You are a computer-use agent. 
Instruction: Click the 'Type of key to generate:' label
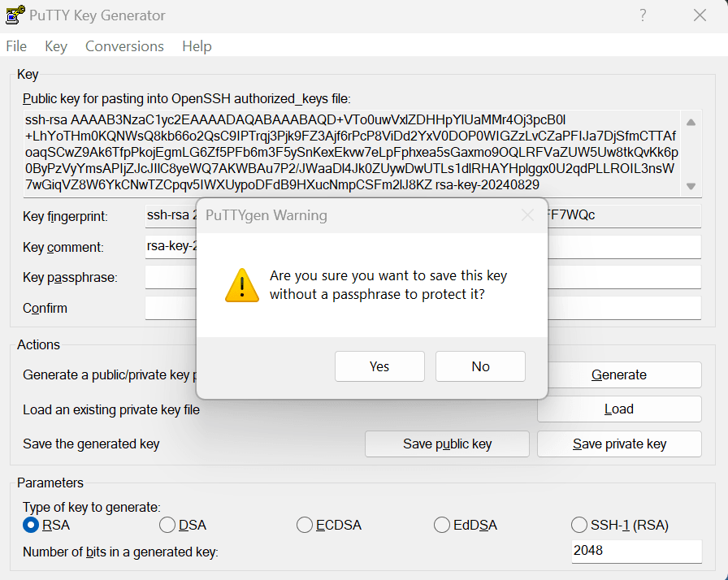(92, 507)
